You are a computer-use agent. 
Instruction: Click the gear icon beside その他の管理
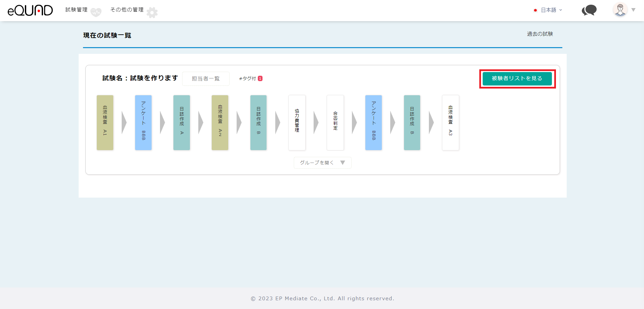pyautogui.click(x=152, y=12)
